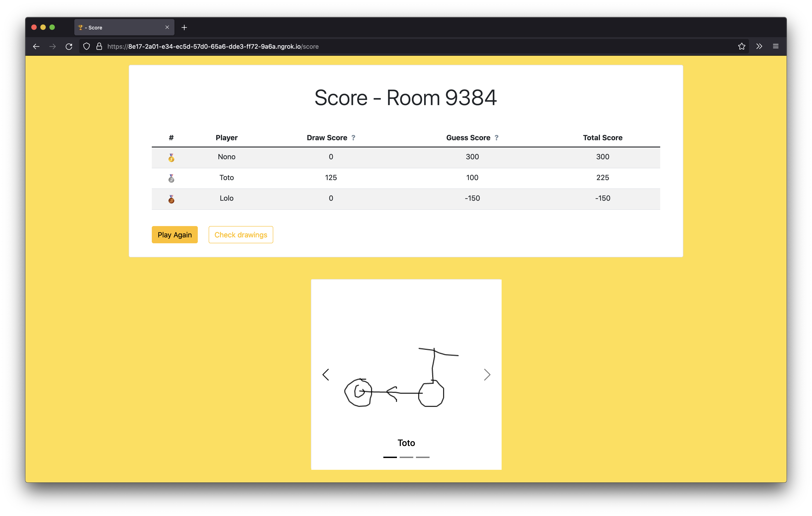Image resolution: width=812 pixels, height=516 pixels.
Task: Click Nono's draw score 0
Action: tap(331, 157)
